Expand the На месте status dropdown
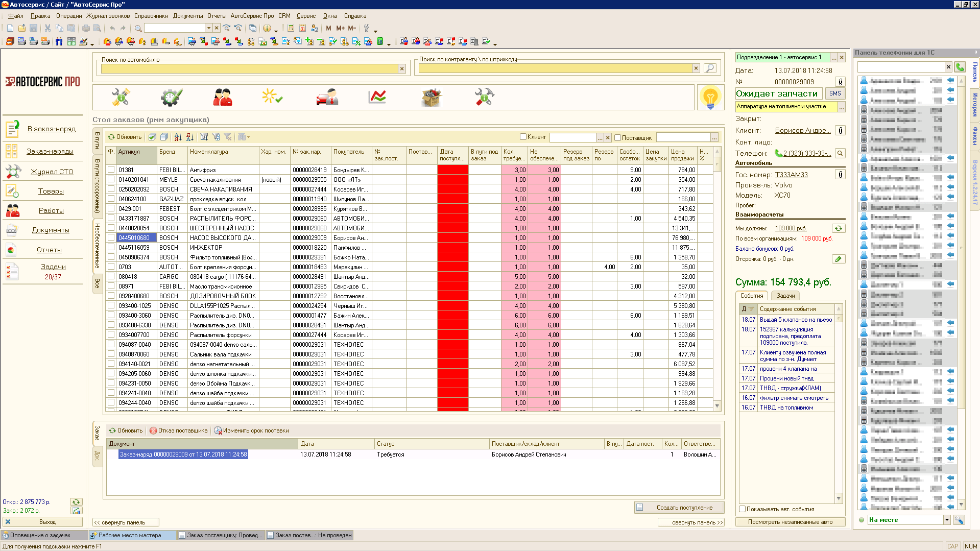980x551 pixels. pos(946,520)
